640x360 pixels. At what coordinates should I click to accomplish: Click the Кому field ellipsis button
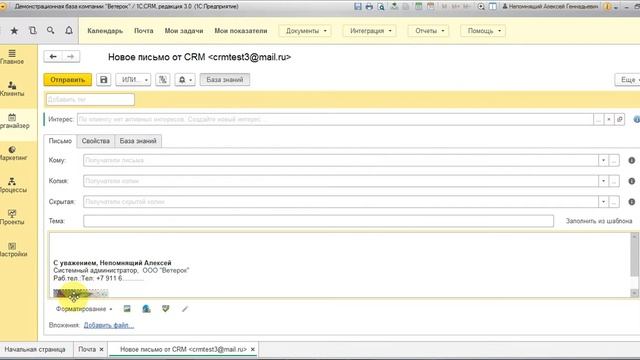[x=614, y=160]
